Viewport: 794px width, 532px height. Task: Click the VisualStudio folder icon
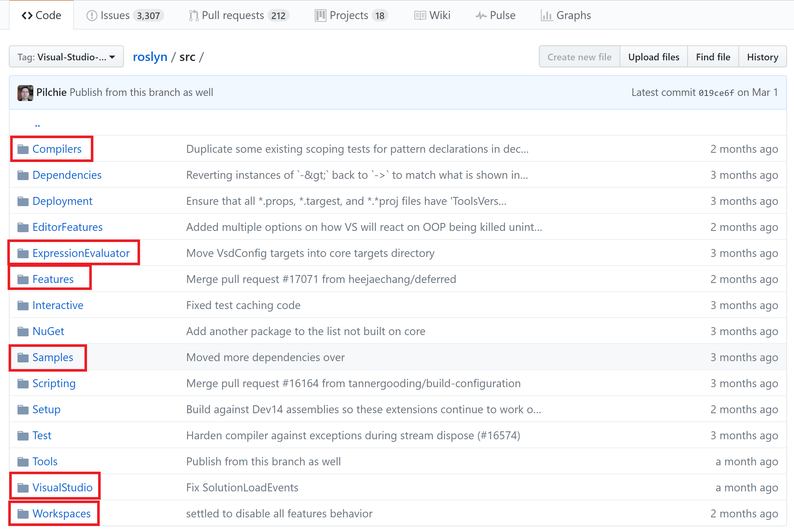[23, 488]
